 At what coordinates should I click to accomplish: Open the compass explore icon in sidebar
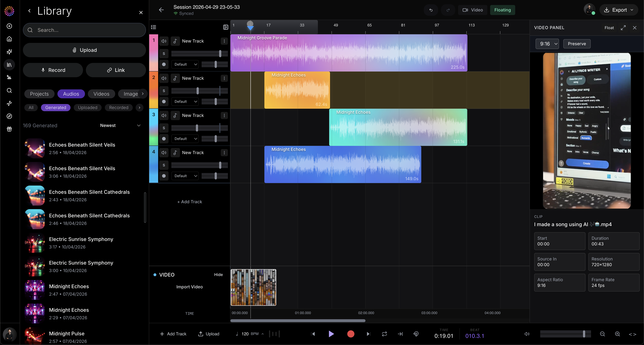pyautogui.click(x=9, y=116)
